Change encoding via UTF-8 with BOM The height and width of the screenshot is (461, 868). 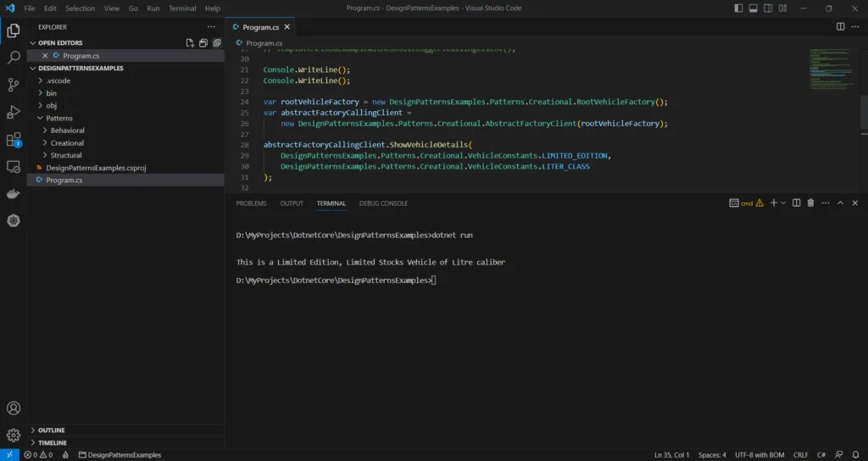(759, 455)
